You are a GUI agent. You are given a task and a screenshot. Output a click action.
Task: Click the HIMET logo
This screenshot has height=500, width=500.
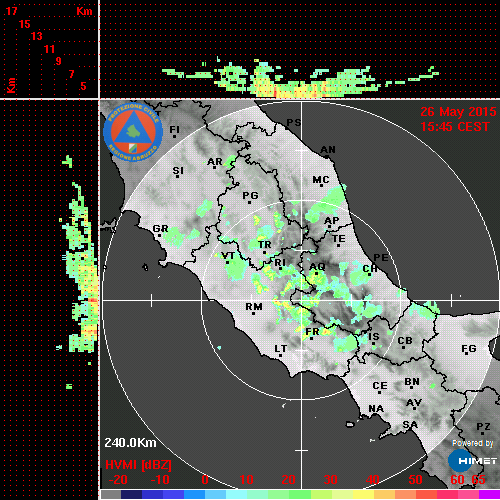pos(472,461)
